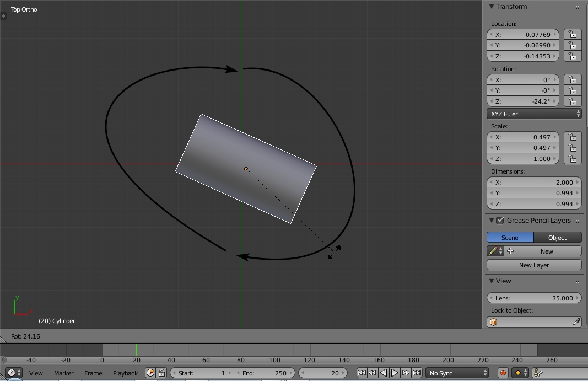Click the New button to add Grease Pencil data

pyautogui.click(x=546, y=251)
